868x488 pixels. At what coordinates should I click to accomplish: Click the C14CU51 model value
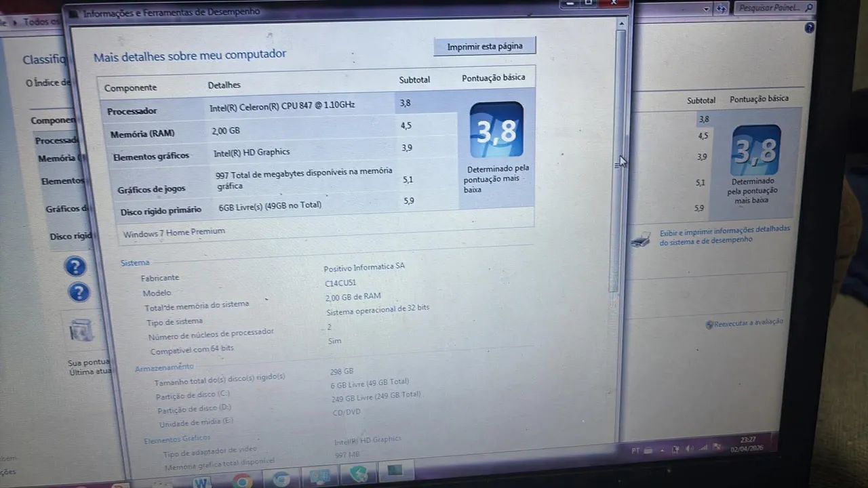point(340,283)
